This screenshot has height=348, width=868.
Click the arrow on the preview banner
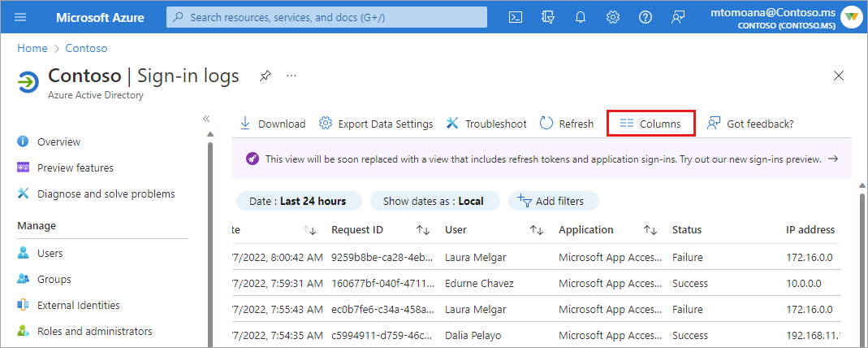pyautogui.click(x=832, y=159)
